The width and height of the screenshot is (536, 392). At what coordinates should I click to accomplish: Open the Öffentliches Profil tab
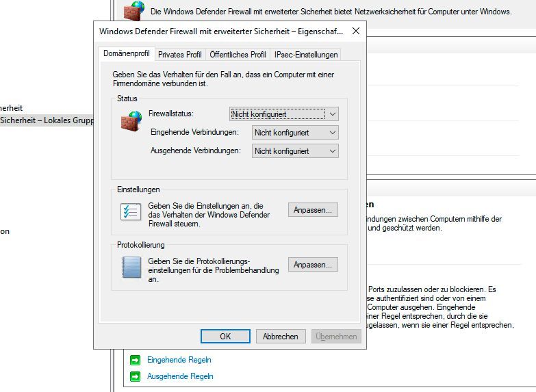238,55
